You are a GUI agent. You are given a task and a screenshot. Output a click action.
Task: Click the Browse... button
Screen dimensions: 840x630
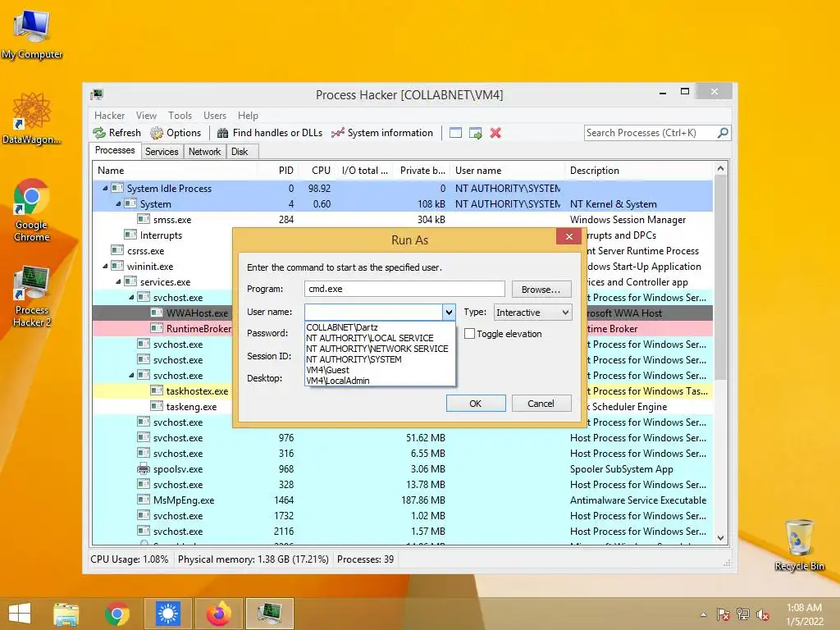click(x=541, y=290)
